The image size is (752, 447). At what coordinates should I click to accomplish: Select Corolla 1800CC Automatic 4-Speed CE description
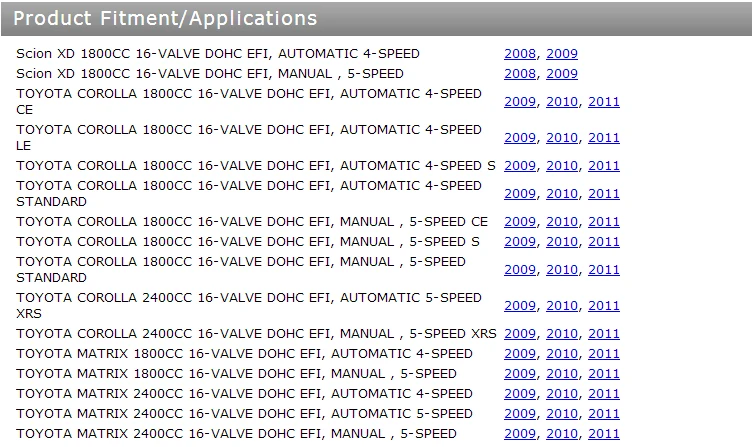pyautogui.click(x=249, y=102)
